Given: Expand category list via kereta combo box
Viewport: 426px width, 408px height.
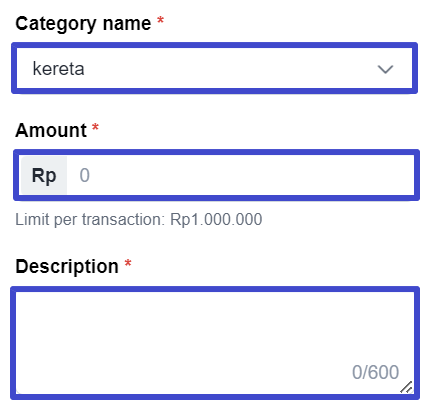Looking at the screenshot, I should tap(214, 68).
